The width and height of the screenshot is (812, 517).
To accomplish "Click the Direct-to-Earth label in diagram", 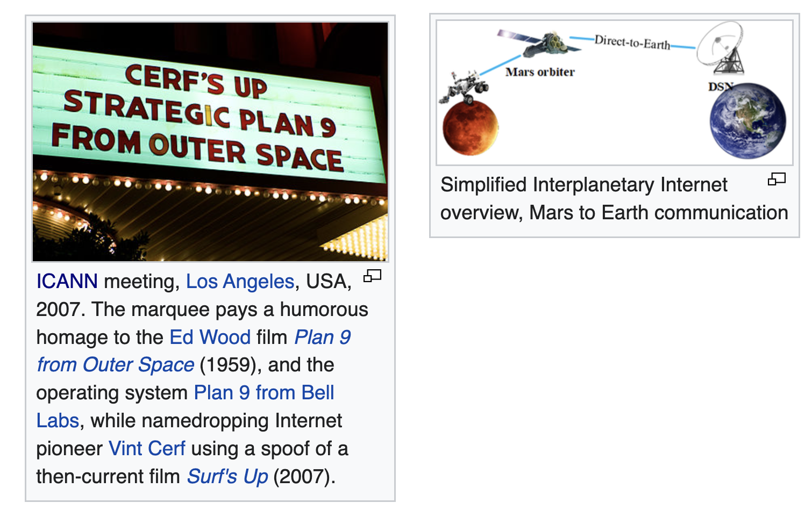I will click(632, 42).
